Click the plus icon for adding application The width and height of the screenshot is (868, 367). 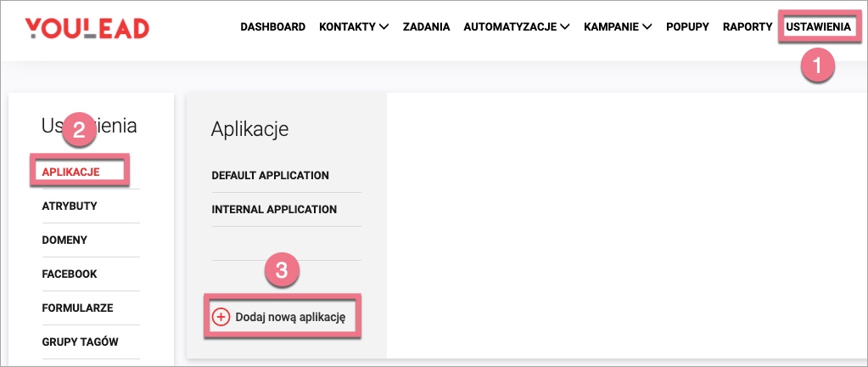tap(221, 317)
